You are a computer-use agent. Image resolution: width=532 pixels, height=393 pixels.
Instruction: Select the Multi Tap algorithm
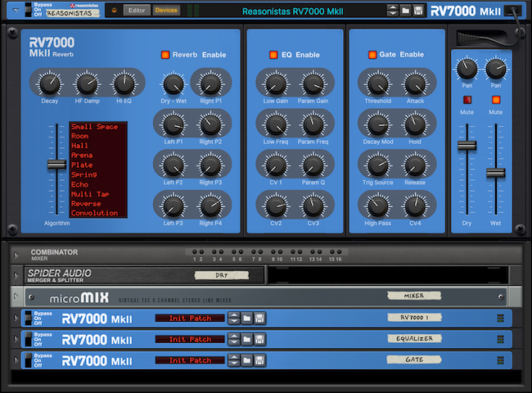click(90, 194)
